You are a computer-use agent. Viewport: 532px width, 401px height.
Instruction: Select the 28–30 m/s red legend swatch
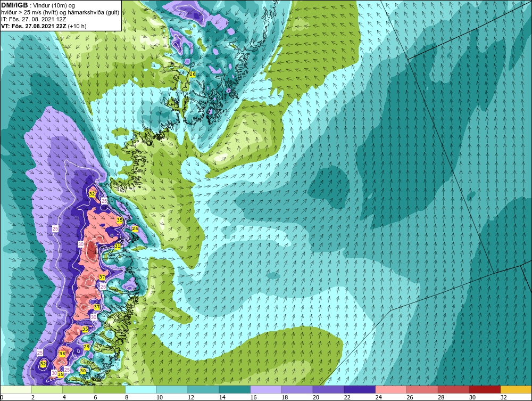pyautogui.click(x=454, y=389)
